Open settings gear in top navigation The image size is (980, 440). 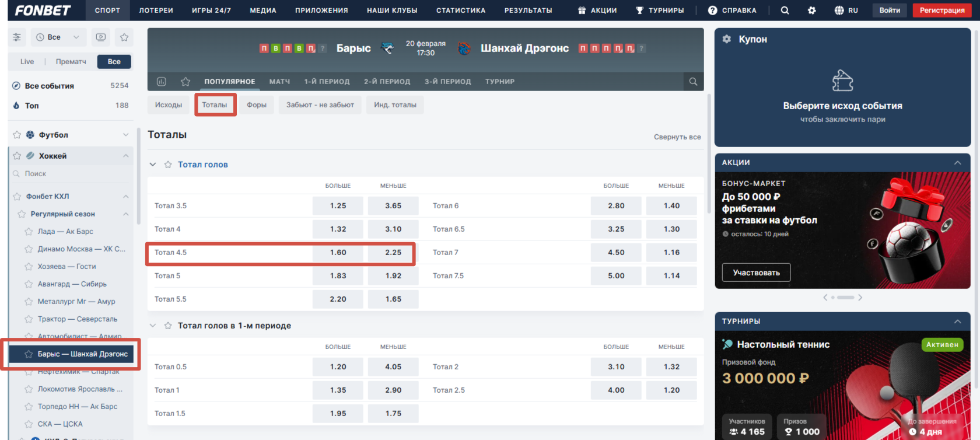tap(811, 11)
